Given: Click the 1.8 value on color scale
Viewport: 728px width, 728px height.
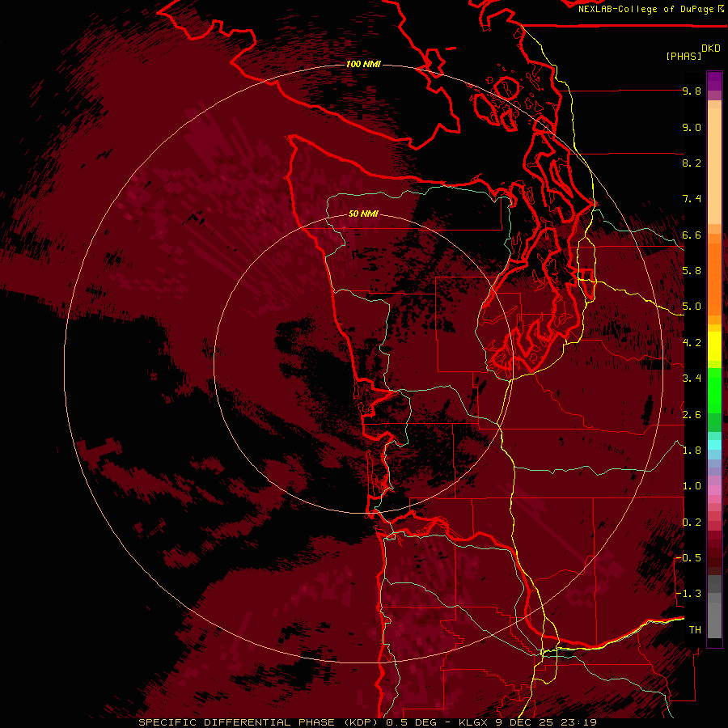Looking at the screenshot, I should pyautogui.click(x=692, y=451).
